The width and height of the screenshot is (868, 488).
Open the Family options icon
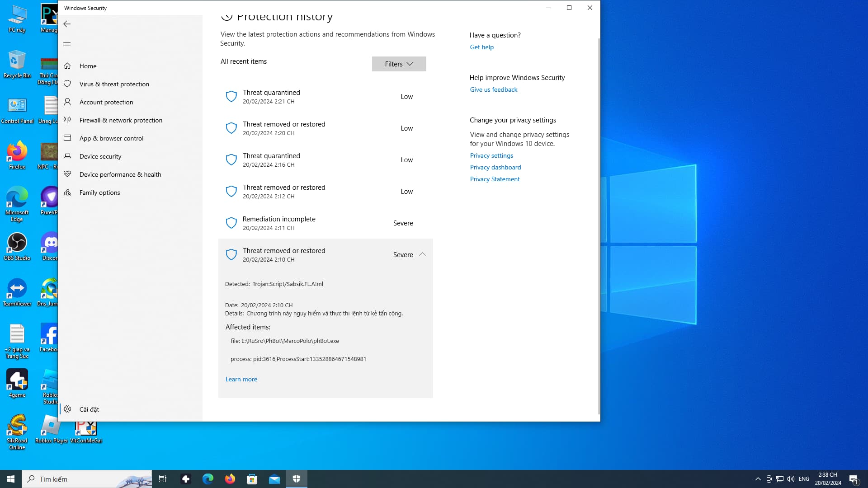click(67, 192)
